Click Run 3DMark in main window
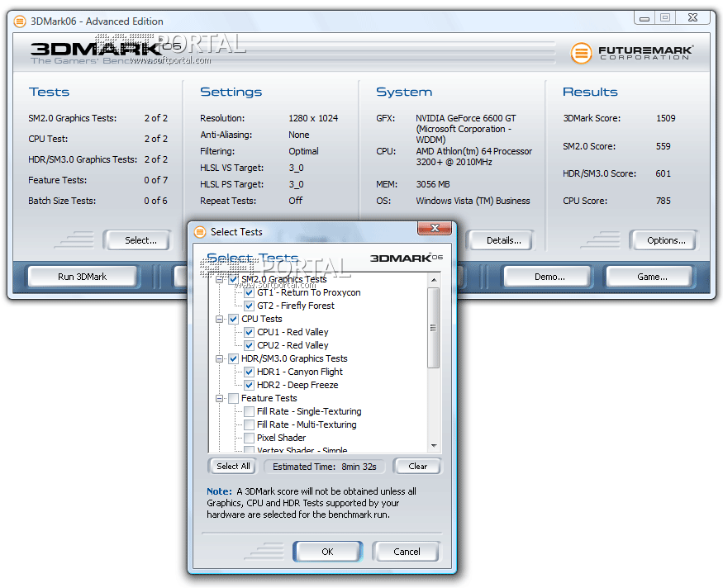Viewport: 723px width, 588px height. 82,277
